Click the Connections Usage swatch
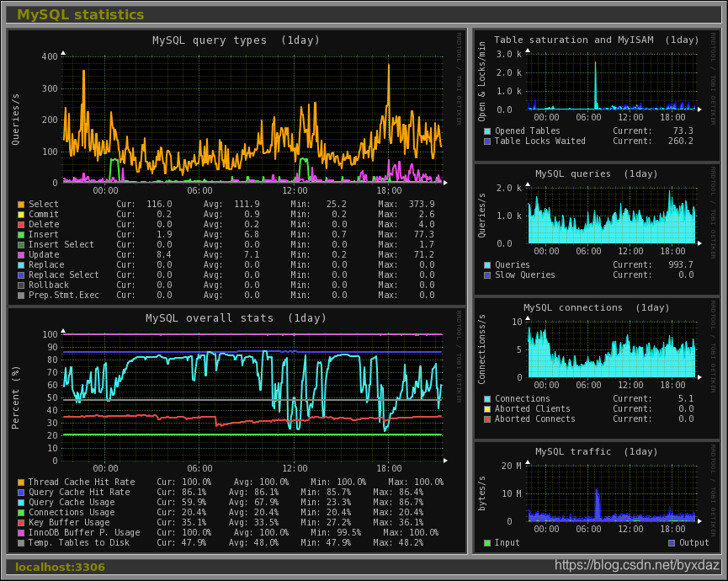The height and width of the screenshot is (581, 728). coord(21,513)
